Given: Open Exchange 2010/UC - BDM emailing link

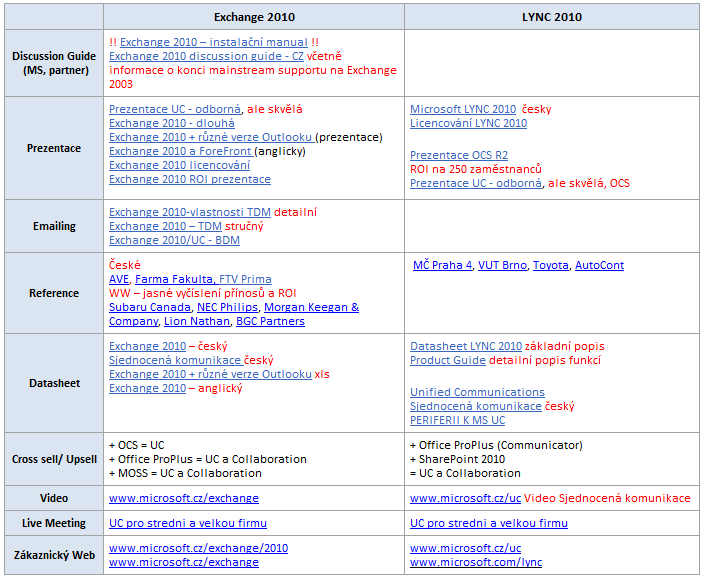Looking at the screenshot, I should [174, 240].
